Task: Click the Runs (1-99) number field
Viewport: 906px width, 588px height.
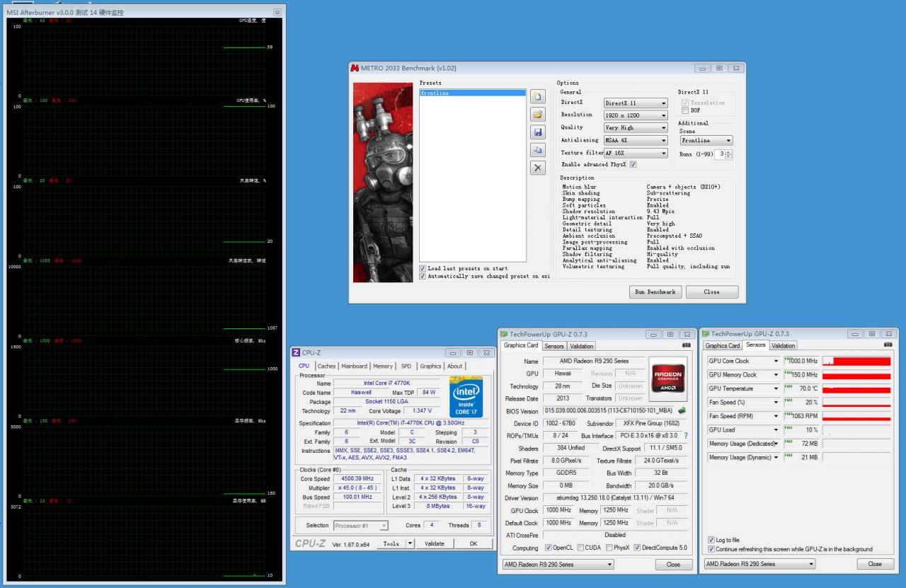Action: point(720,154)
